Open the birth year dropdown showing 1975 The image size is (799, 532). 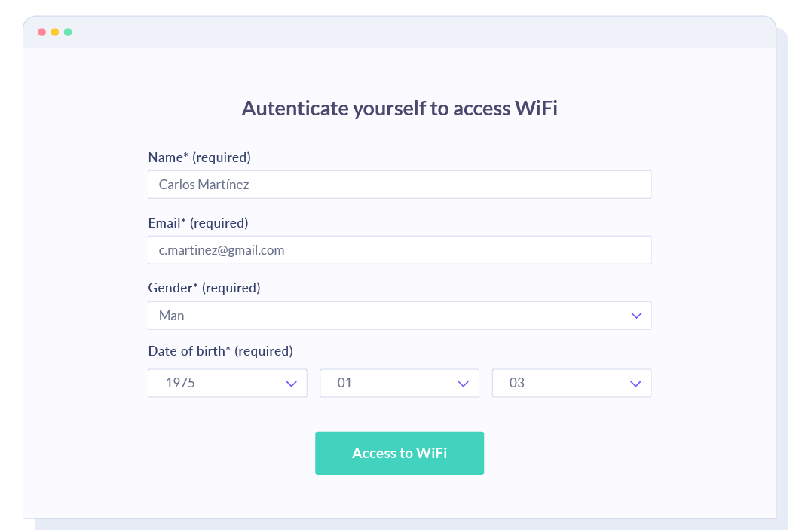pyautogui.click(x=228, y=384)
